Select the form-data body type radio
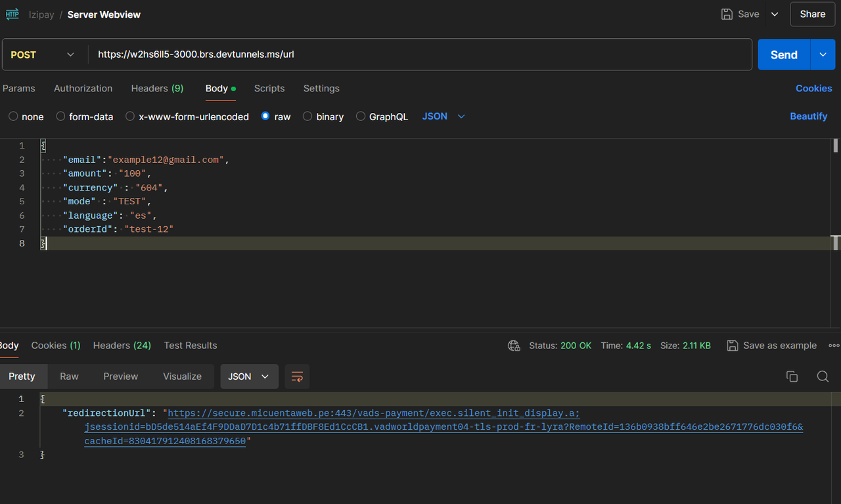The image size is (841, 504). pos(60,116)
